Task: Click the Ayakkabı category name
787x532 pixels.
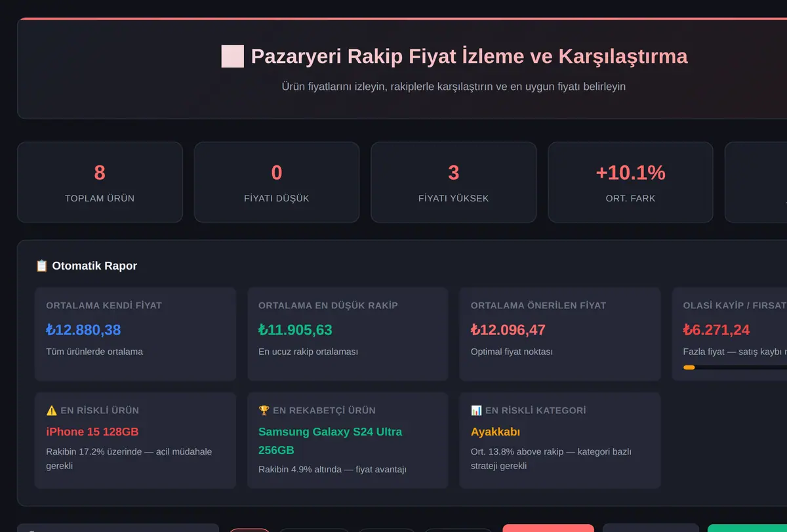Action: click(x=495, y=432)
